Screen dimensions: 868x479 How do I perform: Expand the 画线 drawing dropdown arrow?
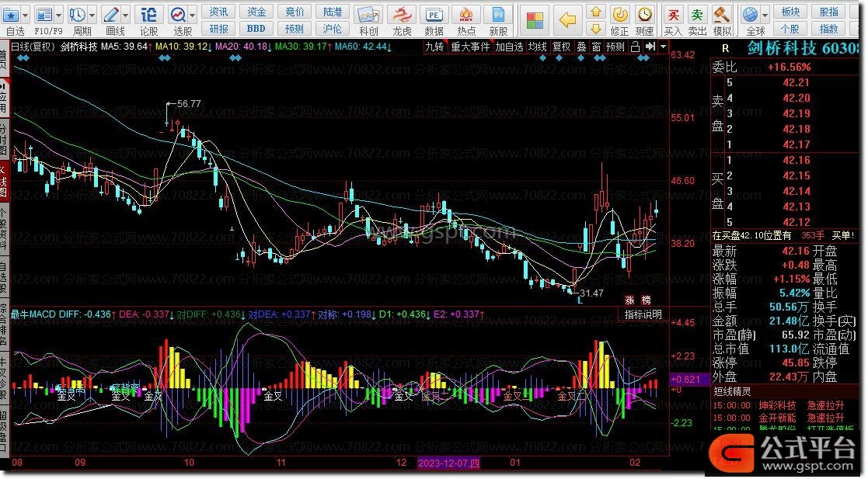pos(126,15)
